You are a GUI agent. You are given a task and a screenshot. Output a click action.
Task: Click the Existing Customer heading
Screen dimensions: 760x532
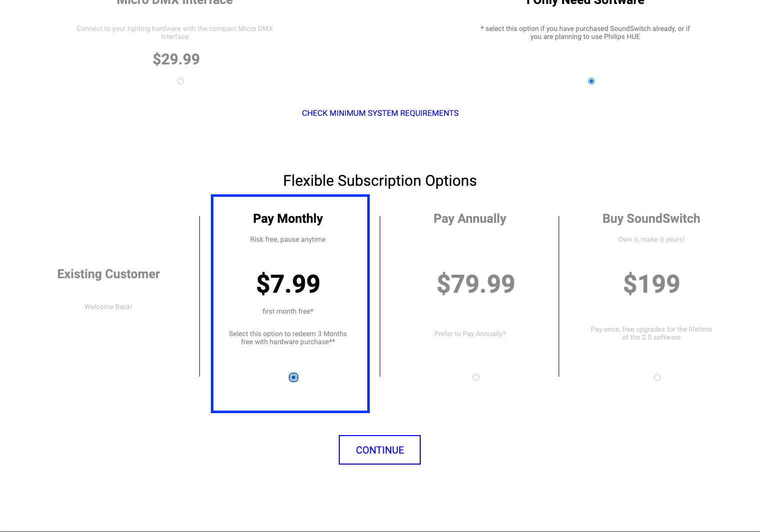click(x=108, y=274)
